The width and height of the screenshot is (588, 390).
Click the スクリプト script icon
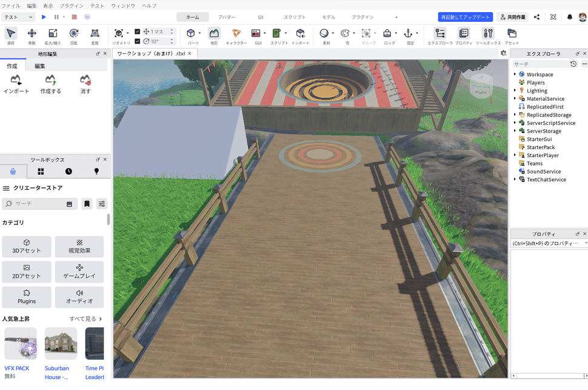coord(276,33)
